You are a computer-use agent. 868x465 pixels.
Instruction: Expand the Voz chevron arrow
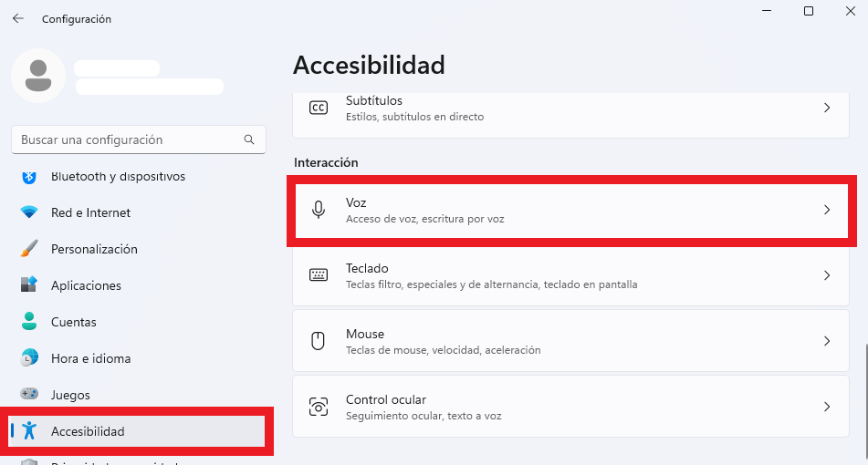coord(827,210)
